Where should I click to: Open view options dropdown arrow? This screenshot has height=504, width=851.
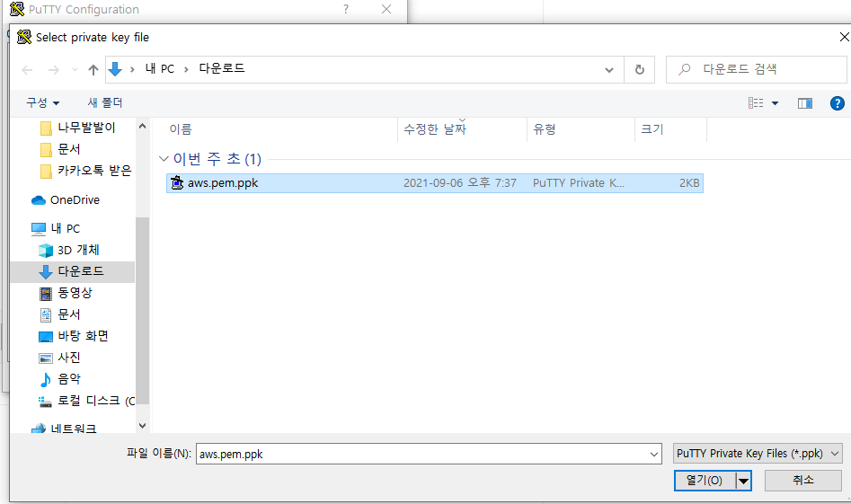coord(775,103)
